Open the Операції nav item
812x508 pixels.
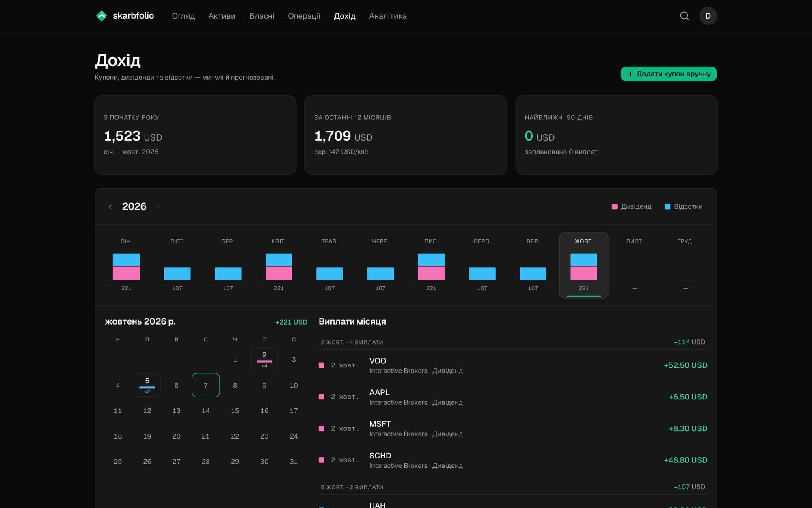[x=304, y=16]
